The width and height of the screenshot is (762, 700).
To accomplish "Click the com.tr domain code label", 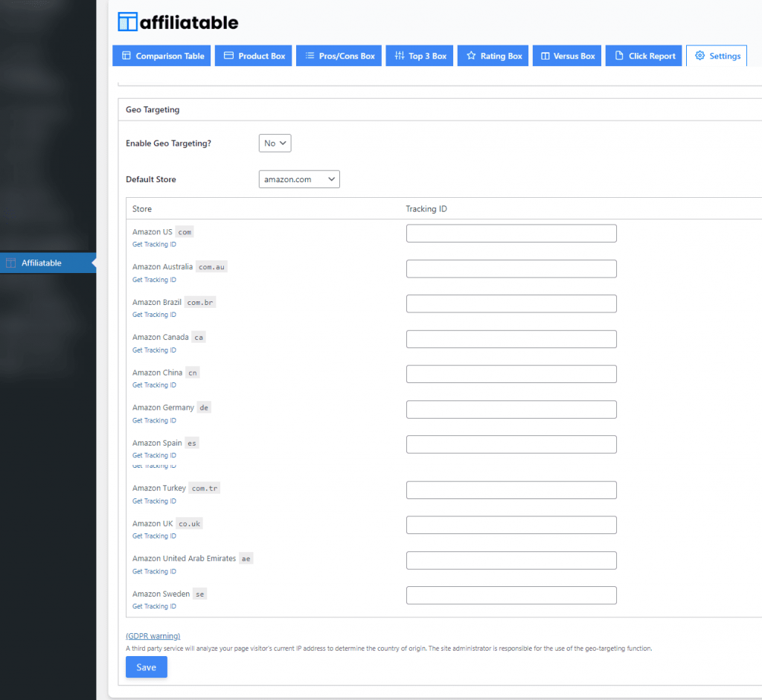I will [205, 488].
